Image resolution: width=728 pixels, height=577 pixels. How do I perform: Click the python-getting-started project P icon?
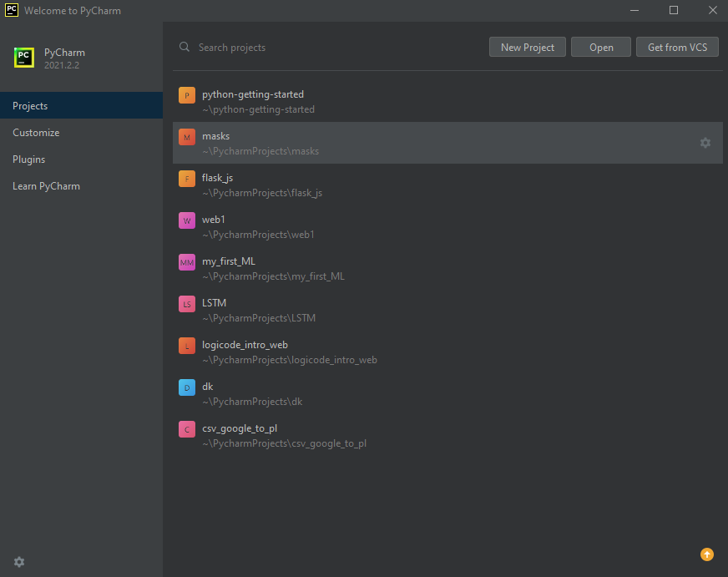pos(187,95)
